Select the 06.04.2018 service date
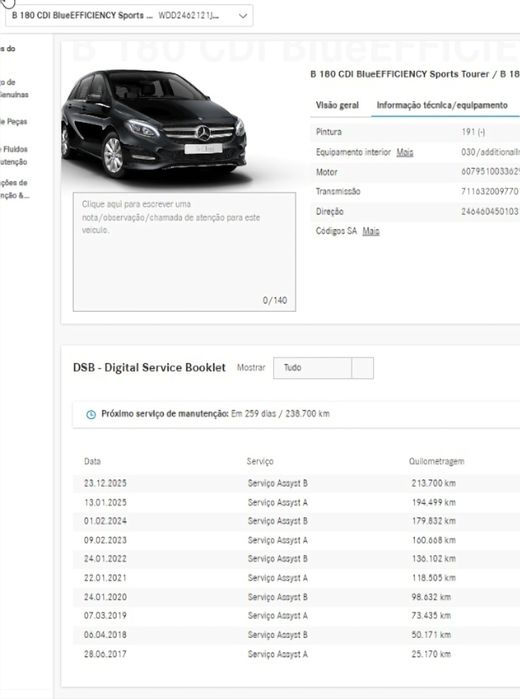520x699 pixels. point(105,634)
